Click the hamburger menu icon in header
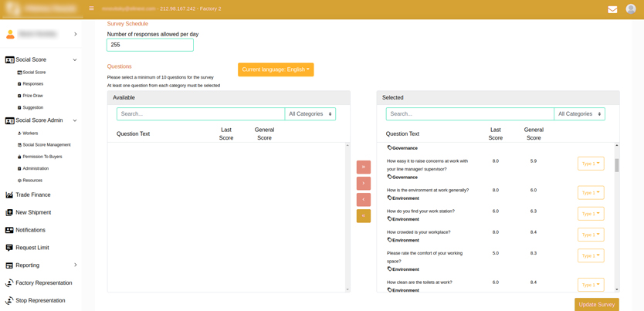This screenshot has width=644, height=311. point(91,8)
